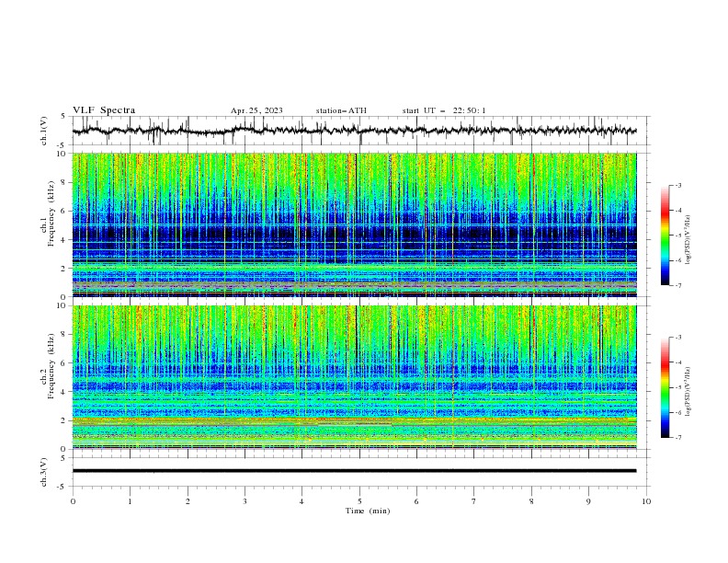Click time axis tick label "1"

(130, 501)
